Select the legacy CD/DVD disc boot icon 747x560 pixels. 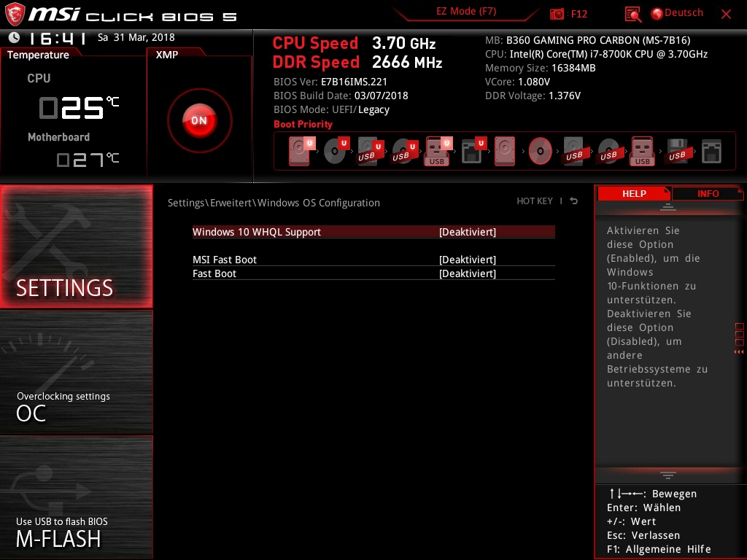541,151
